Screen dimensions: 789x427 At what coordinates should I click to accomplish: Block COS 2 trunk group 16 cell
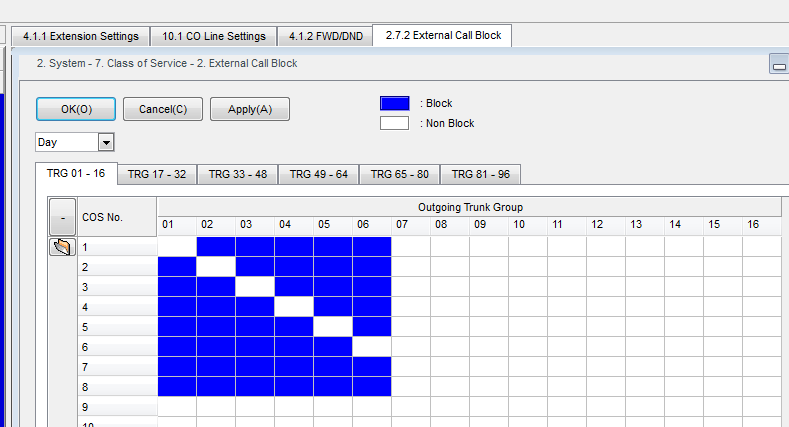tap(762, 267)
